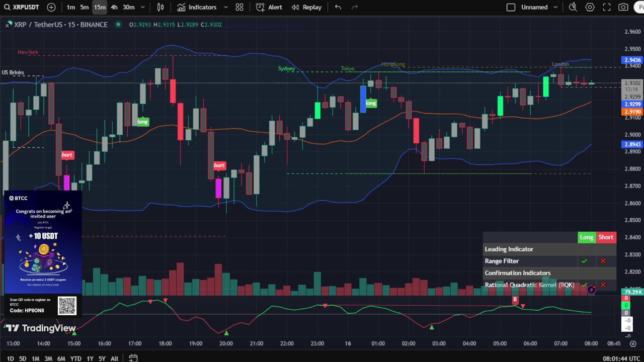Image resolution: width=644 pixels, height=362 pixels.
Task: Click the green market status dot
Action: tap(118, 25)
